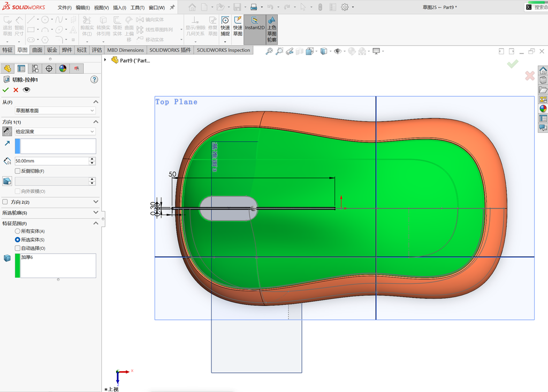The image size is (548, 392).
Task: Open help for 切除-拉伸1 feature
Action: (x=94, y=80)
